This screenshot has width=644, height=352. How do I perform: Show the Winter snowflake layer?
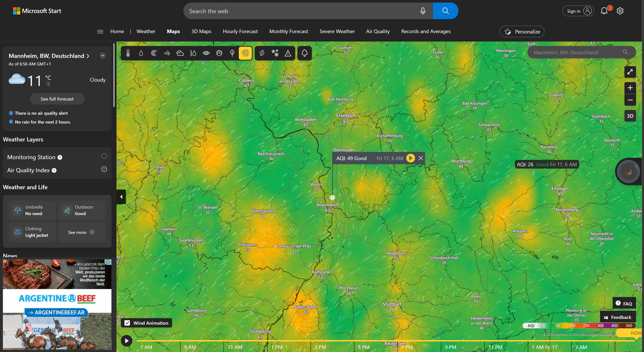coord(275,53)
